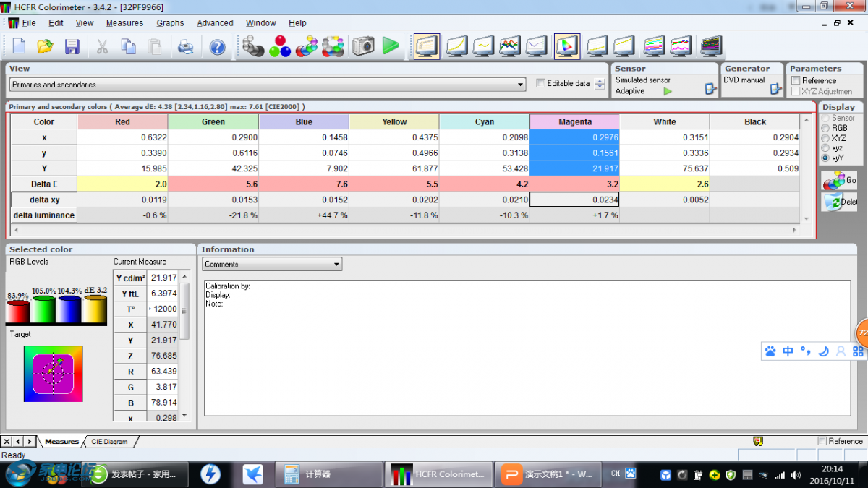Check the Reference box in Parameters
This screenshot has height=488, width=868.
pos(796,80)
